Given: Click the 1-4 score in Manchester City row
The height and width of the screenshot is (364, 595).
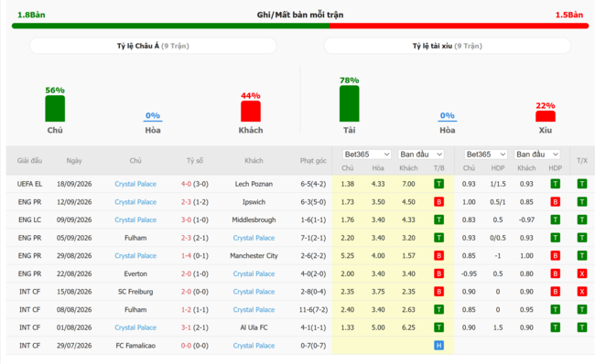Looking at the screenshot, I should (x=186, y=256).
